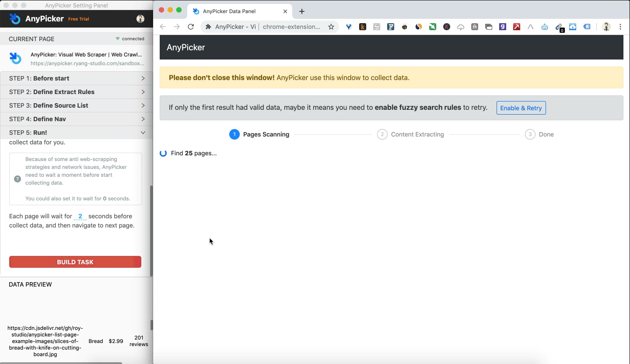Reload the AnyPicker Data Panel page
Viewport: 630px width, 364px height.
[191, 27]
